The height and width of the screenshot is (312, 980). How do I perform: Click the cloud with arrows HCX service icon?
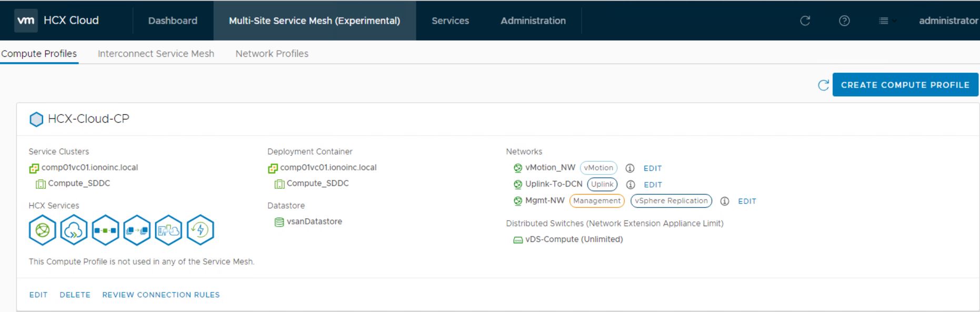point(74,230)
